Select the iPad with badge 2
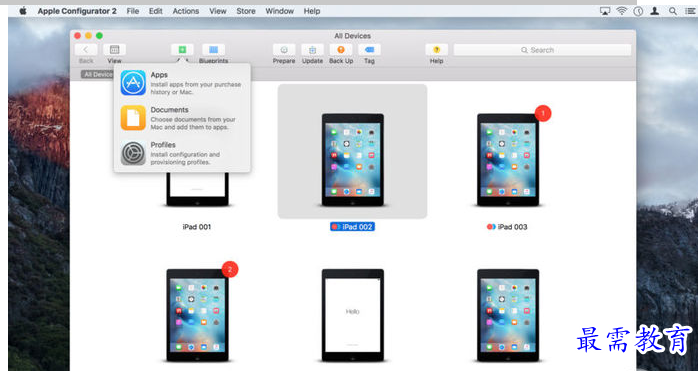This screenshot has height=371, width=698. point(197,315)
